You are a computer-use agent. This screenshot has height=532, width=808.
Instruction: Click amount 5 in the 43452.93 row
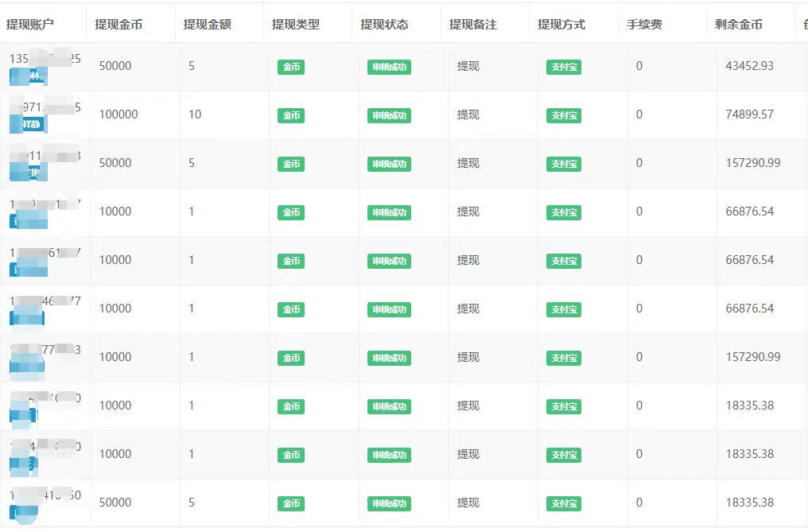[192, 66]
